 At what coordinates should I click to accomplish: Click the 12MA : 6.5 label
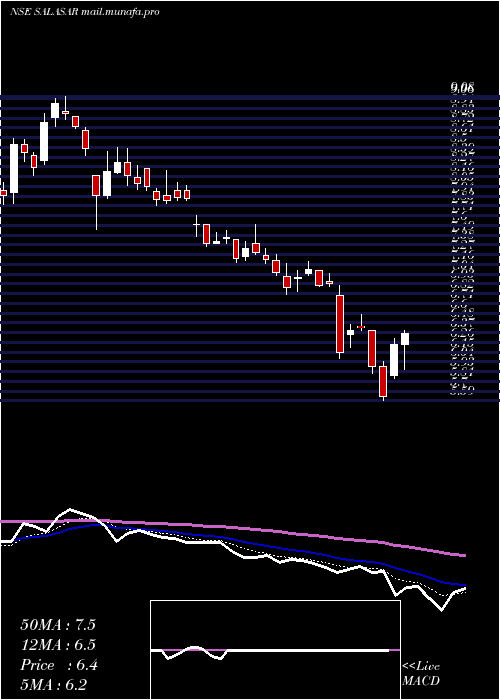tap(58, 645)
